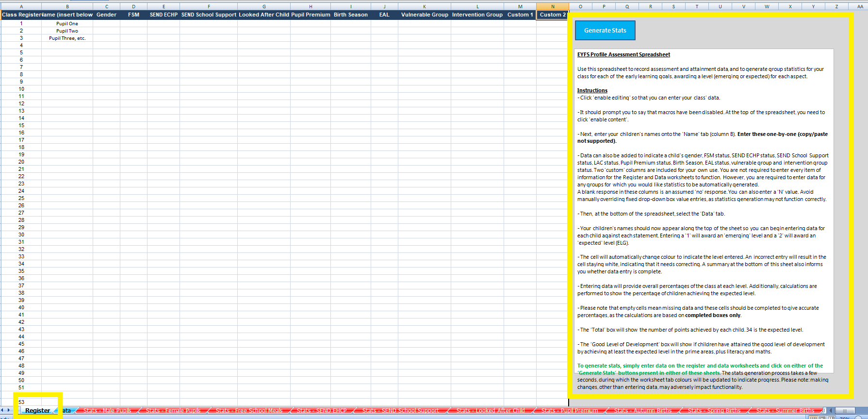Switch to Page Layout view icon
The width and height of the screenshot is (868, 419).
click(x=823, y=418)
